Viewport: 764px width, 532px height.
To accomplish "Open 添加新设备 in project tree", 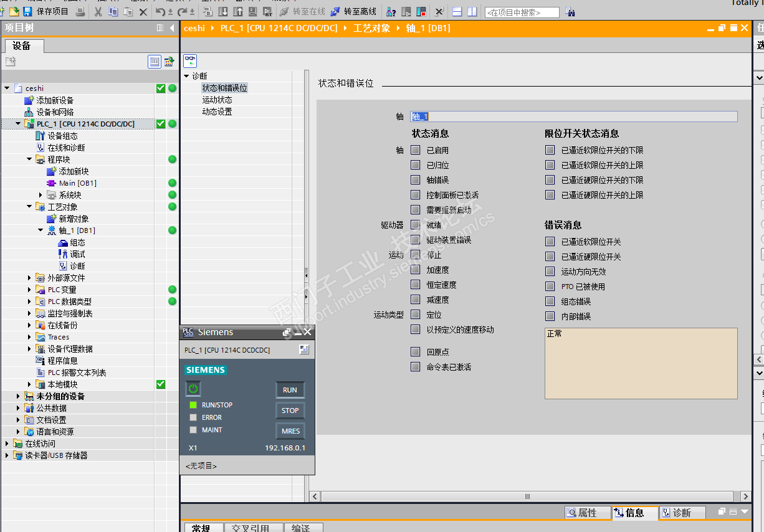I will pyautogui.click(x=55, y=100).
